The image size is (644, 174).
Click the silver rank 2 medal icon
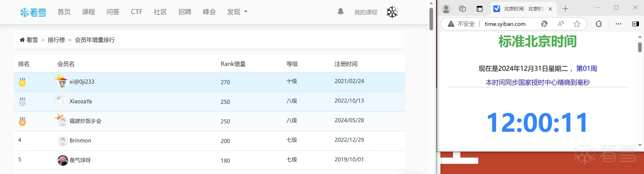pos(22,102)
